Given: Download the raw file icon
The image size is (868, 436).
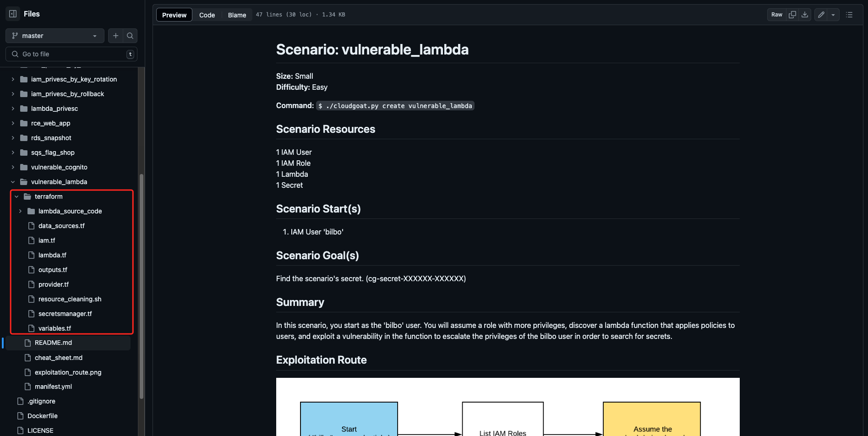Looking at the screenshot, I should pos(805,15).
